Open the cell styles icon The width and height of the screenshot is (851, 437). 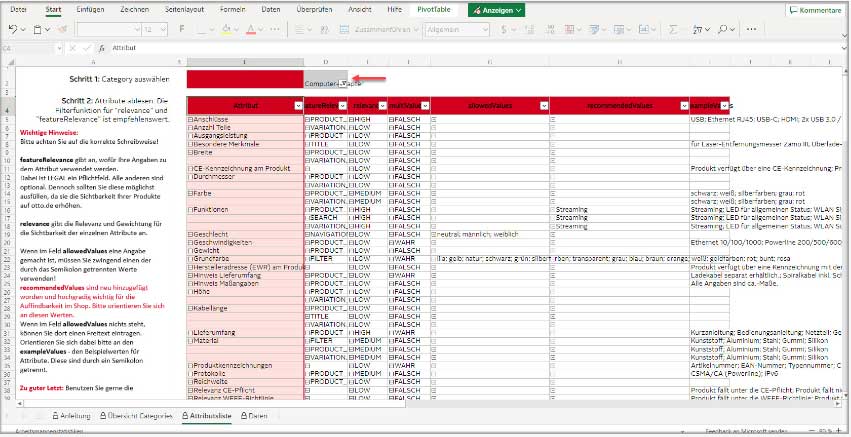point(618,29)
